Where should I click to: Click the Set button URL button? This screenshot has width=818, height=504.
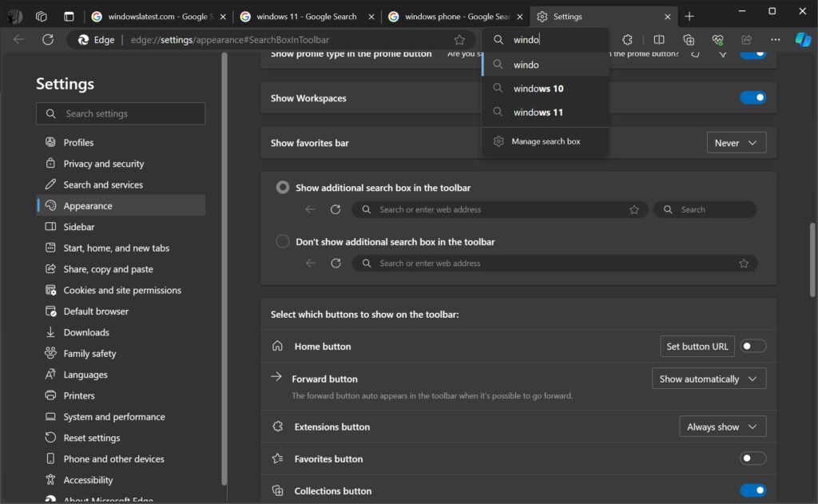pos(697,346)
